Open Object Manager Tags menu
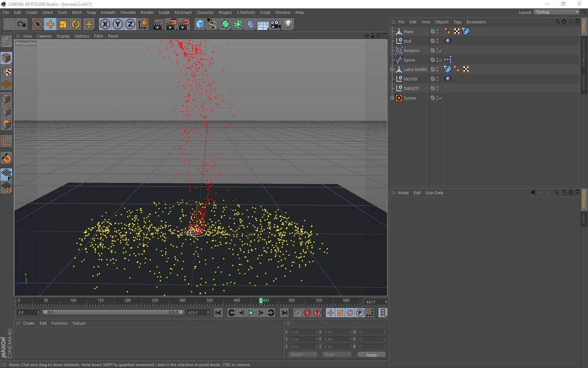 pos(457,22)
